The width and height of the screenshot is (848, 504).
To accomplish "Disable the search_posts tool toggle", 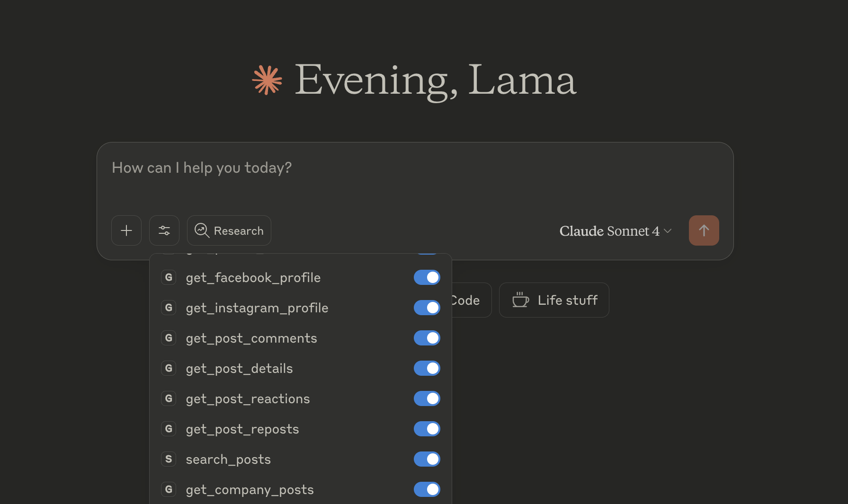I will [427, 459].
